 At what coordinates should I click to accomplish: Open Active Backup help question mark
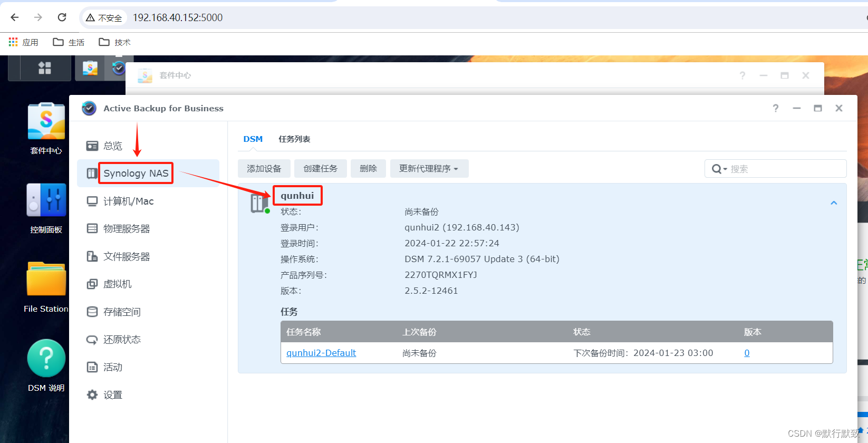[x=775, y=108]
